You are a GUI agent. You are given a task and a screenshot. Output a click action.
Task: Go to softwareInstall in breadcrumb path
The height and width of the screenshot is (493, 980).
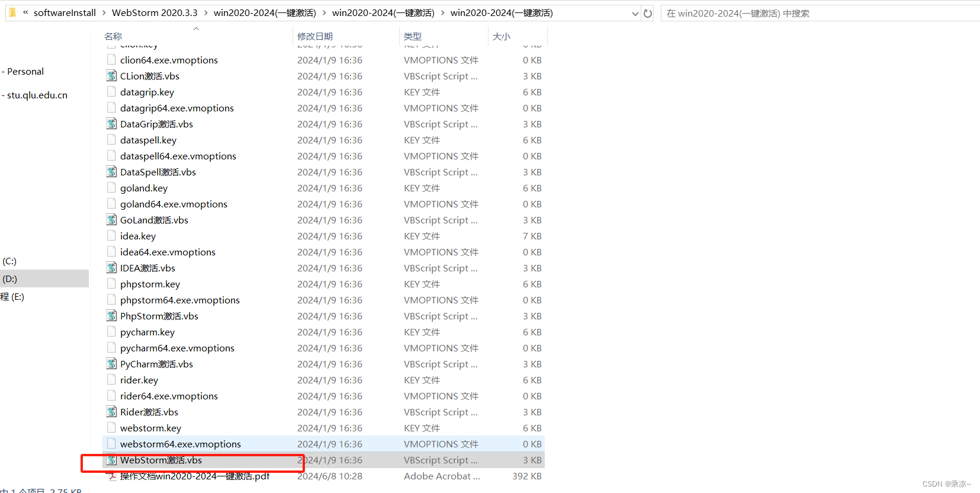65,12
